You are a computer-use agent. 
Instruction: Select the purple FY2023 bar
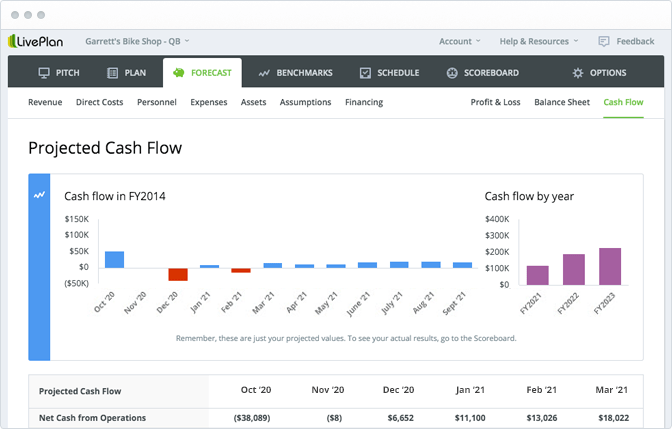[x=610, y=266]
